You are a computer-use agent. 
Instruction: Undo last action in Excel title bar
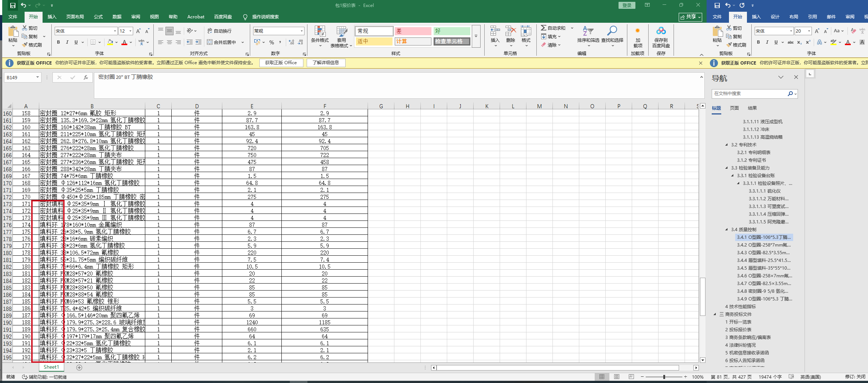23,6
